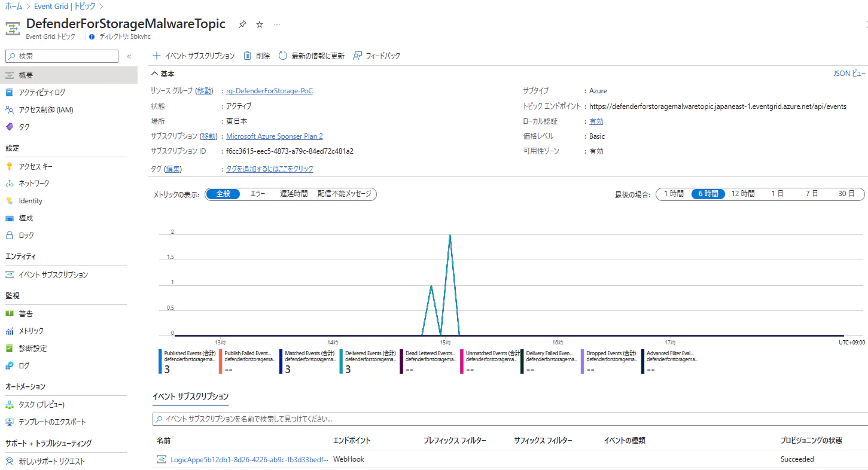The height and width of the screenshot is (470, 868).
Task: Open 新しいサポート リクエスト
Action: click(x=52, y=461)
